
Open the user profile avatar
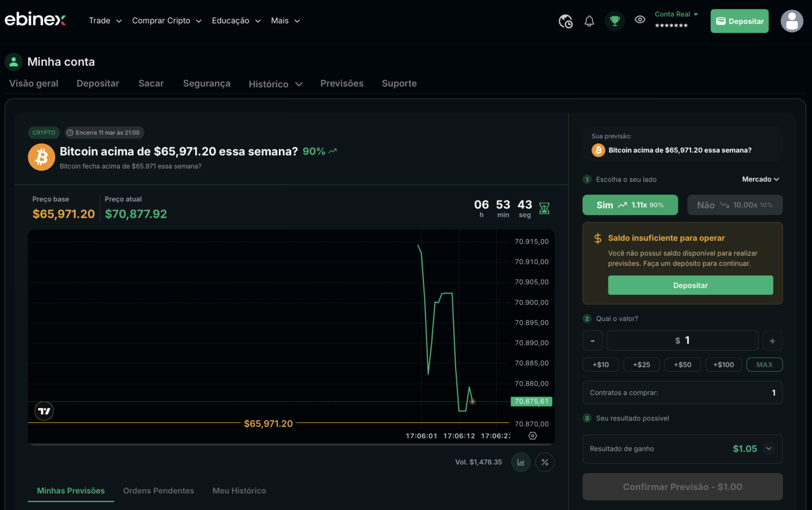pos(792,21)
